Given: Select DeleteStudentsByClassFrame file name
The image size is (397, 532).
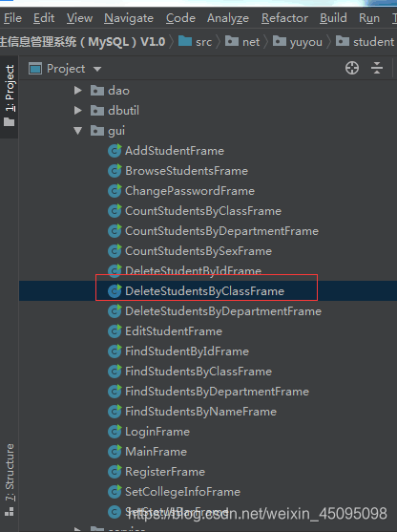Looking at the screenshot, I should 204,290.
